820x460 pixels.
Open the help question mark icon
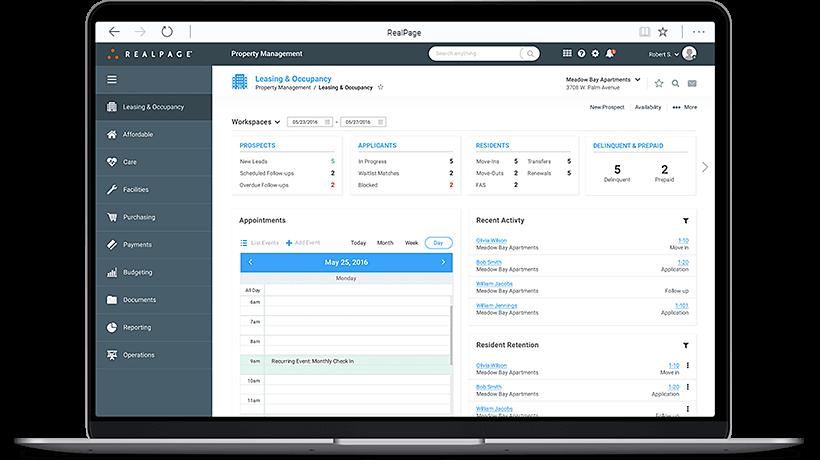pyautogui.click(x=582, y=53)
